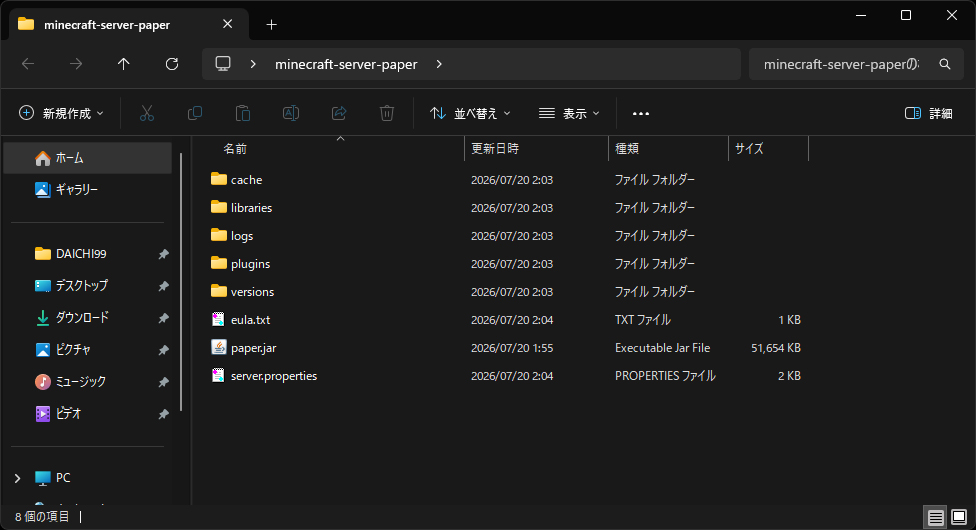Open ビデオ in the sidebar
Viewport: 976px width, 530px height.
[88, 414]
